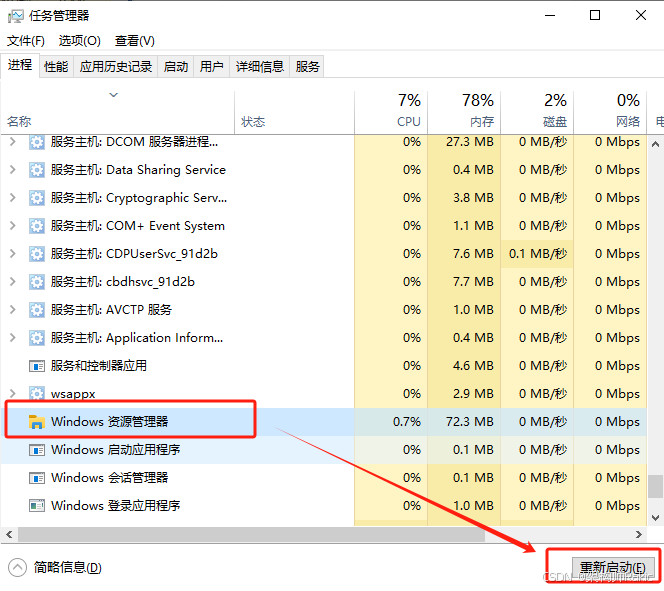Maximize the 任务管理器 window
This screenshot has width=664, height=591.
595,16
